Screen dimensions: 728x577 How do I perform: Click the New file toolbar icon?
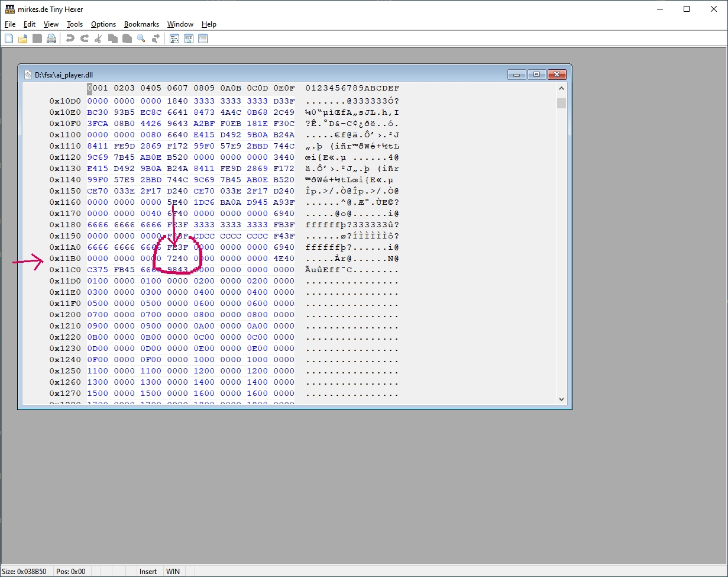9,39
